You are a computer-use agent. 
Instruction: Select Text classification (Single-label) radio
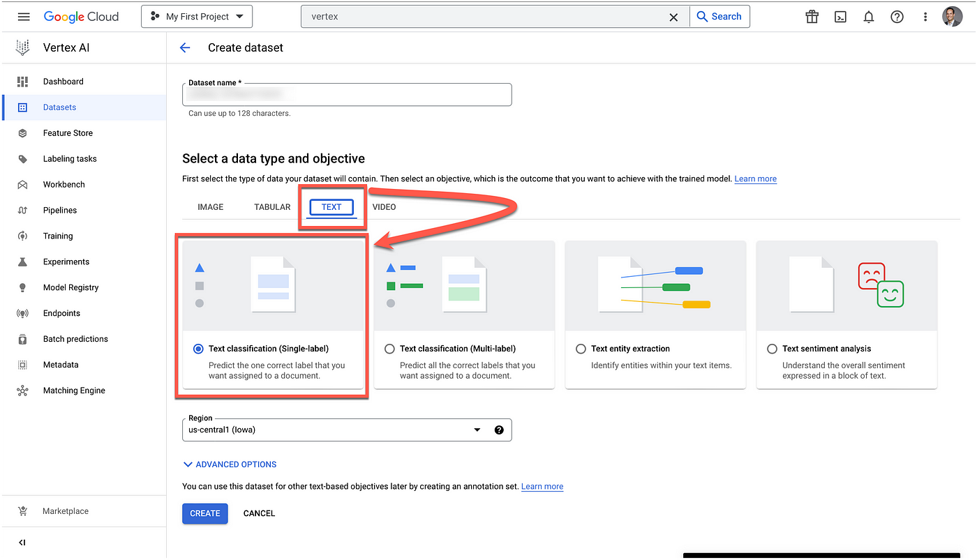[198, 349]
